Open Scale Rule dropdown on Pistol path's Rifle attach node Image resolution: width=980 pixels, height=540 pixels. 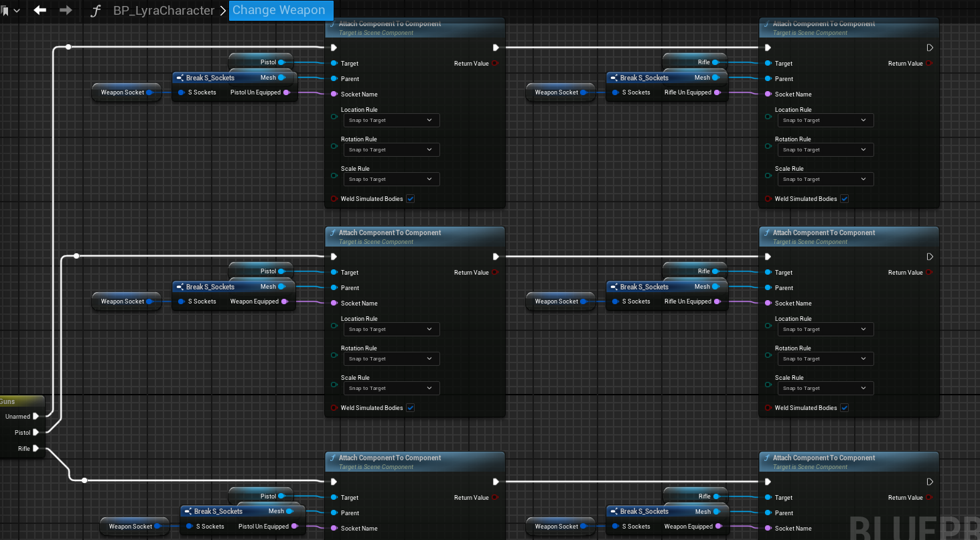(x=826, y=389)
